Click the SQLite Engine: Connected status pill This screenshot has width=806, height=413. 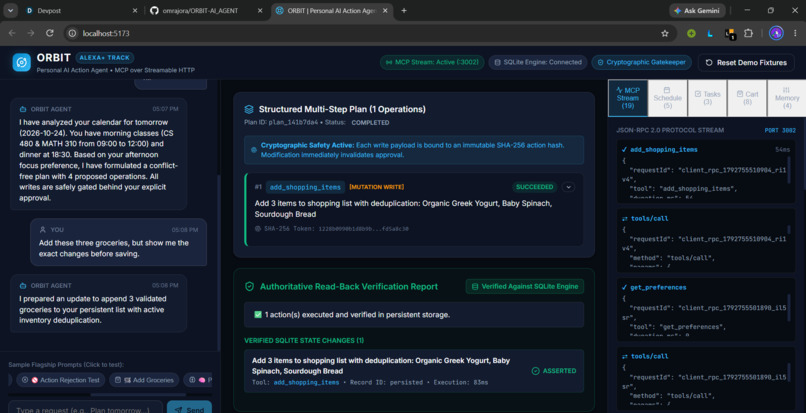click(538, 62)
